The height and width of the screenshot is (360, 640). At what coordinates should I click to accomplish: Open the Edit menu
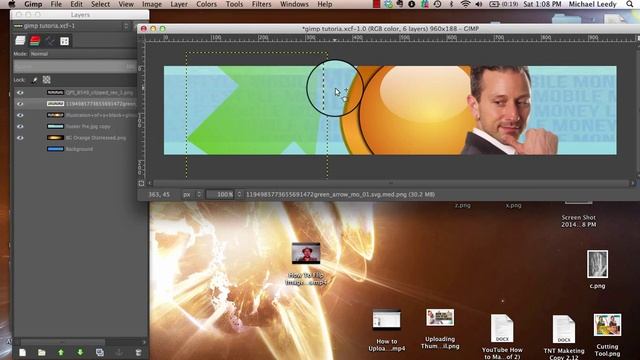click(76, 4)
